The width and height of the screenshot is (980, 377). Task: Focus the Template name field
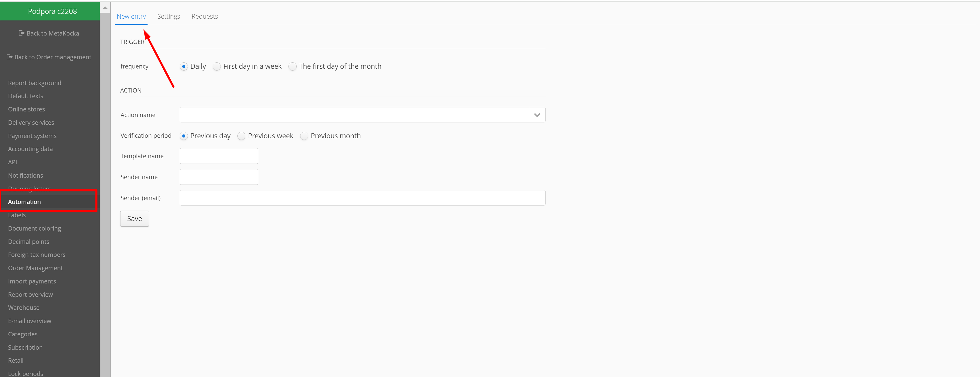coord(219,156)
